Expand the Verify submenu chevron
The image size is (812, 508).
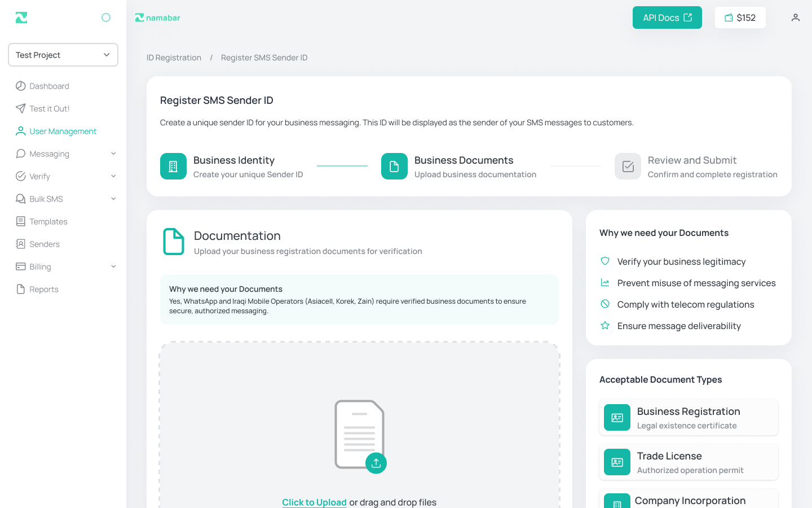113,176
